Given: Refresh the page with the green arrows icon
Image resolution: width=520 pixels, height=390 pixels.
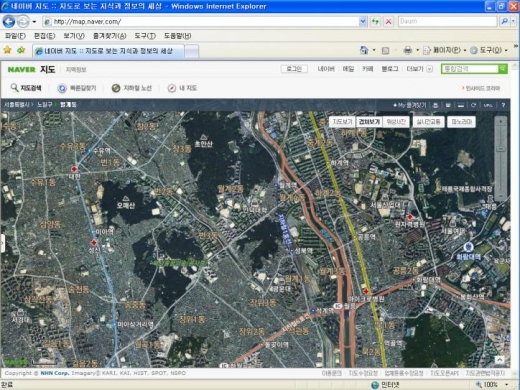Looking at the screenshot, I should tap(375, 22).
